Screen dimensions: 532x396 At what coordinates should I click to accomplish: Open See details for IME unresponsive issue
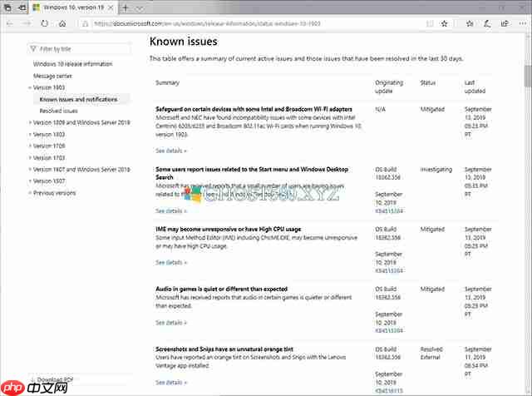(171, 262)
